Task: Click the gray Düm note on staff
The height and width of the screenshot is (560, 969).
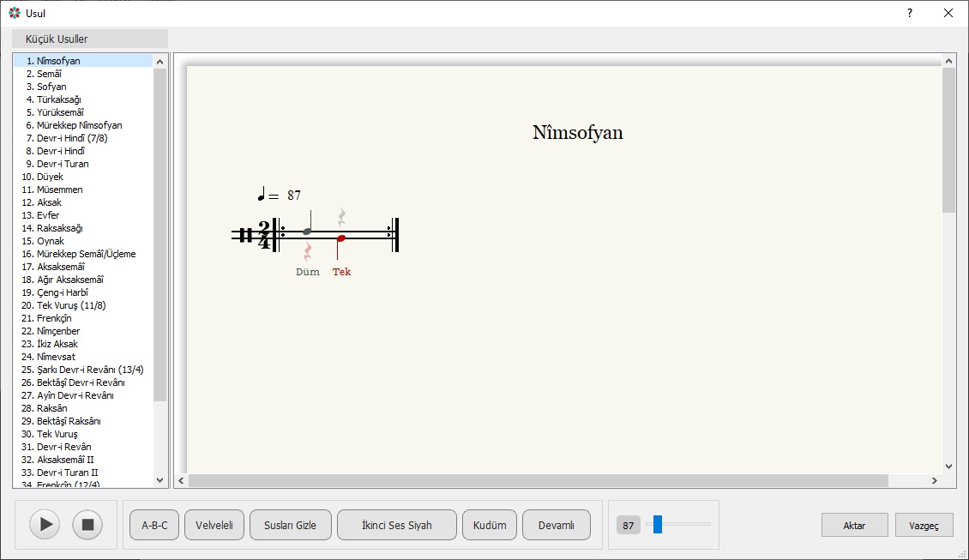Action: tap(307, 231)
